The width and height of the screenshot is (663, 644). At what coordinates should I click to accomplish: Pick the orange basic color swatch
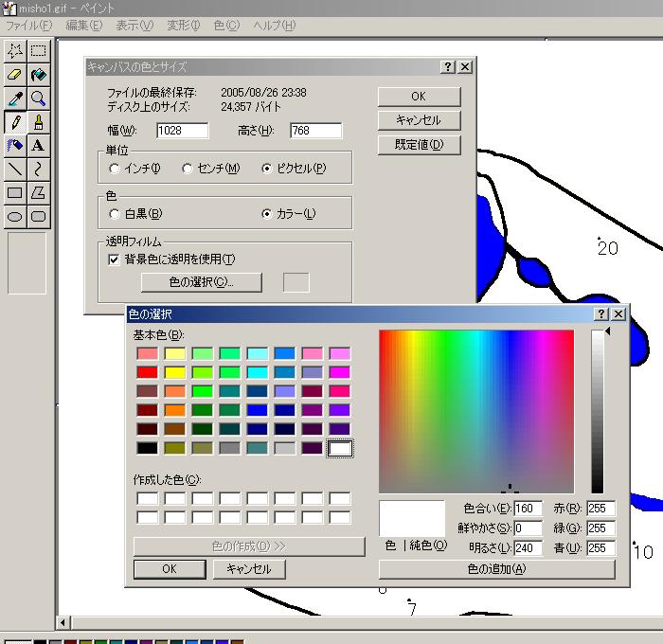(174, 410)
